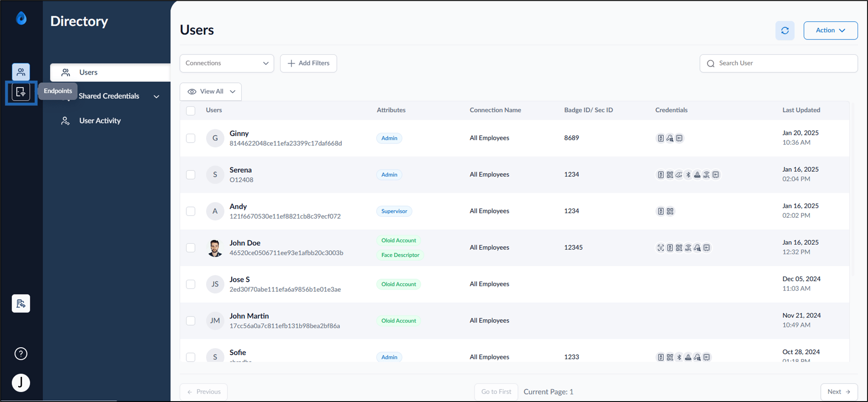Select Serena's row checkbox
Screen dimensions: 868x402
(x=191, y=175)
